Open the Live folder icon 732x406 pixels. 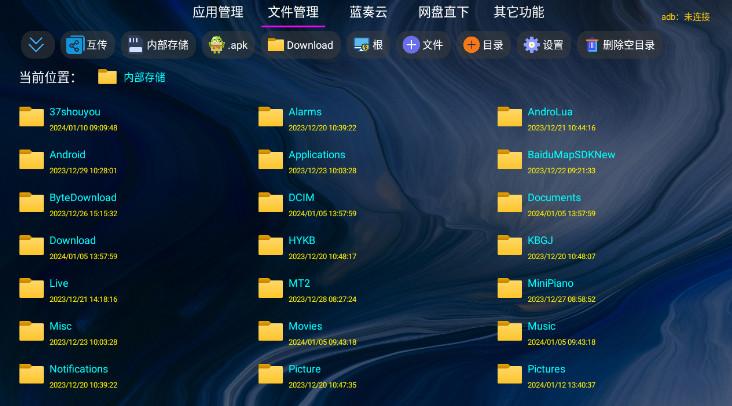31,288
